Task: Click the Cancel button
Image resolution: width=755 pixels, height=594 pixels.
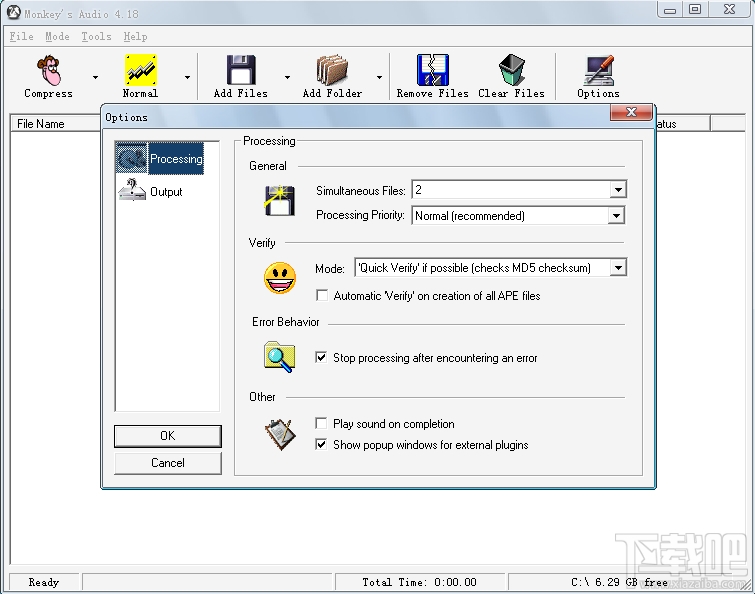Action: pos(168,463)
